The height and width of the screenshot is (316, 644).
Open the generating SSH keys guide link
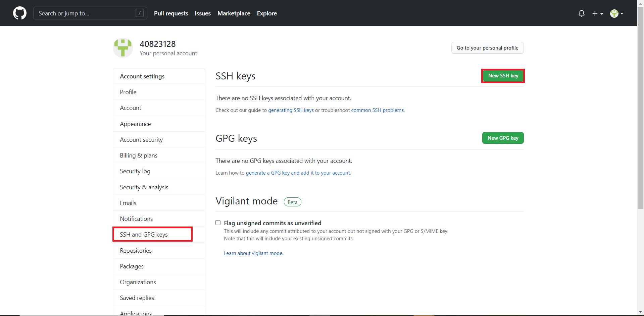pyautogui.click(x=291, y=110)
